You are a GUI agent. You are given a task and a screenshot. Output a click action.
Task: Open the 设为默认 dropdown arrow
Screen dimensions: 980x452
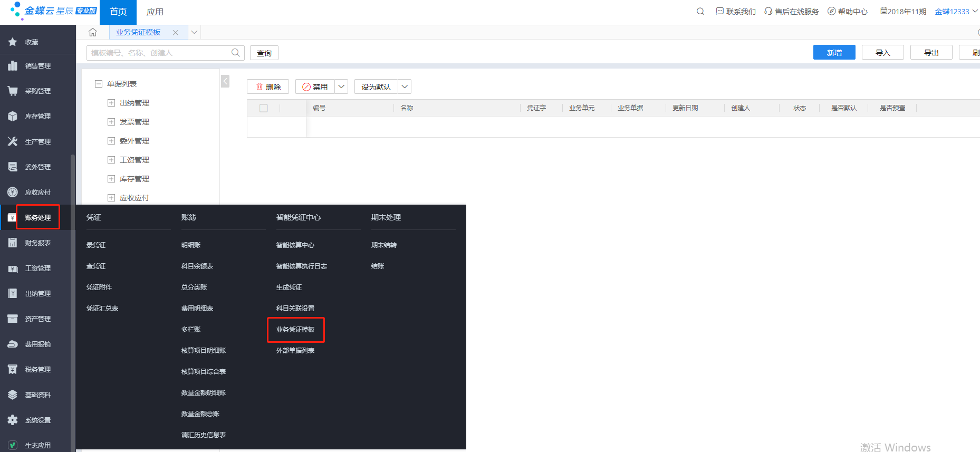click(x=405, y=86)
